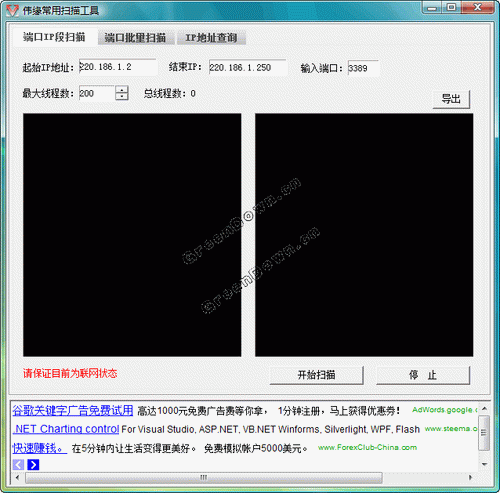Decrease max thread count with spinner down arrow

tap(122, 97)
